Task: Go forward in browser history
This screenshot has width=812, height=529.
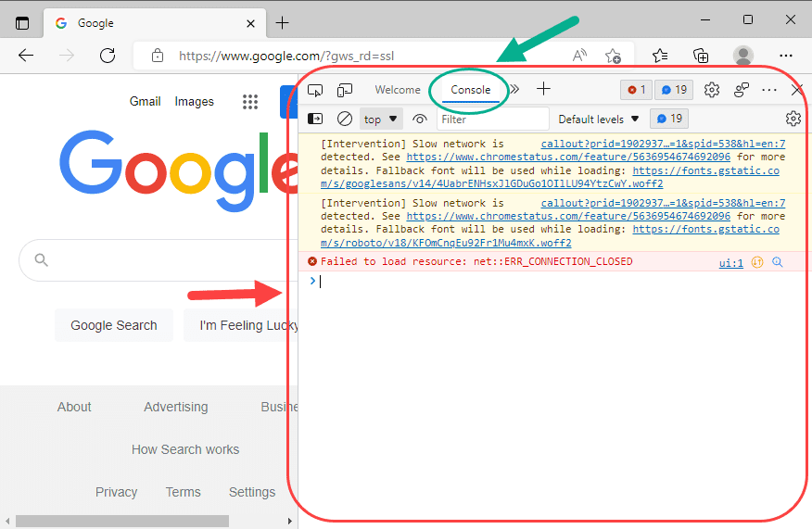Action: coord(67,56)
